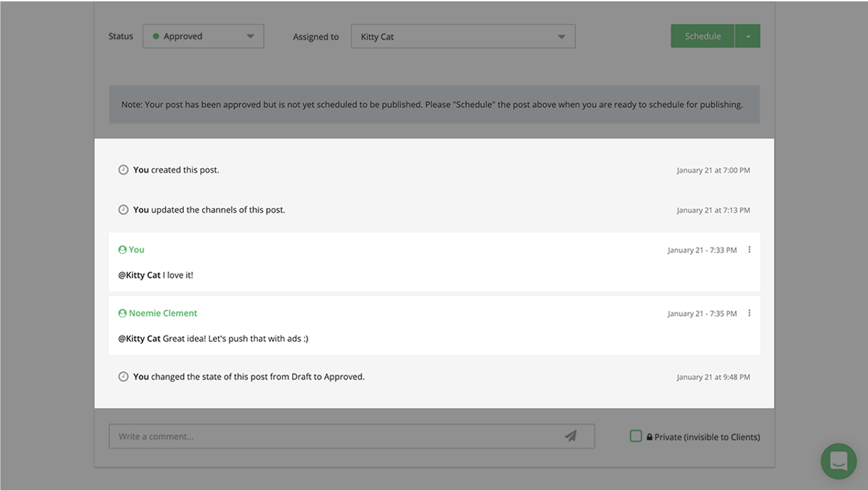Click timestamp January 21 at 7:13 PM
This screenshot has width=868, height=490.
tap(713, 210)
